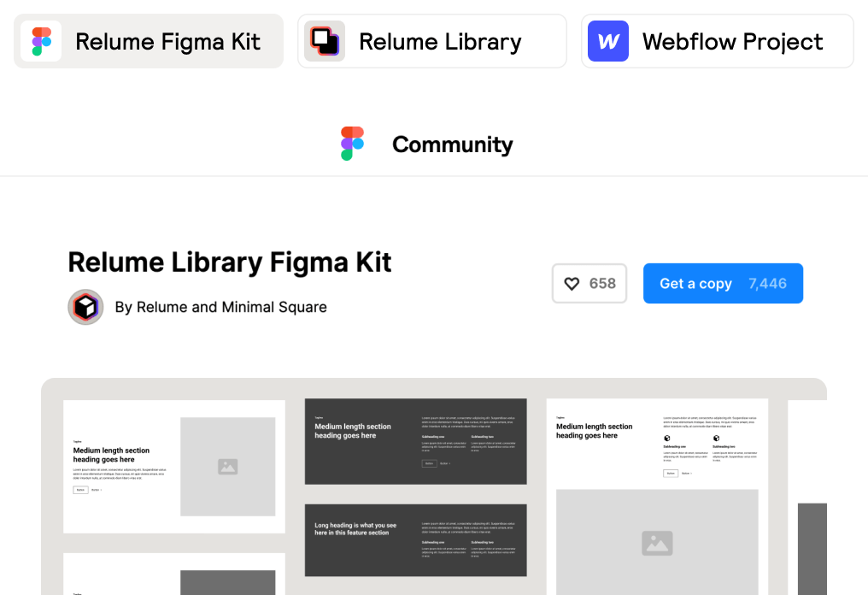Like the kit with the 658 button
This screenshot has height=595, width=868.
click(x=589, y=284)
